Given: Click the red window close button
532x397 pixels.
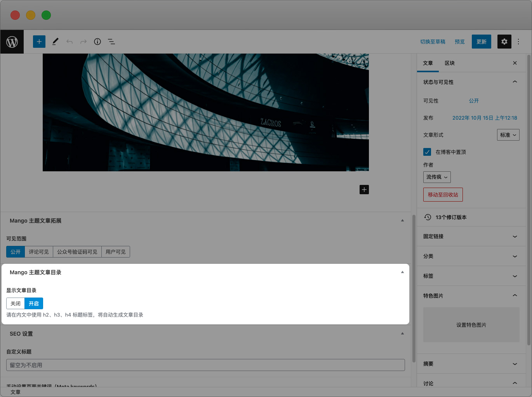Looking at the screenshot, I should tap(15, 15).
